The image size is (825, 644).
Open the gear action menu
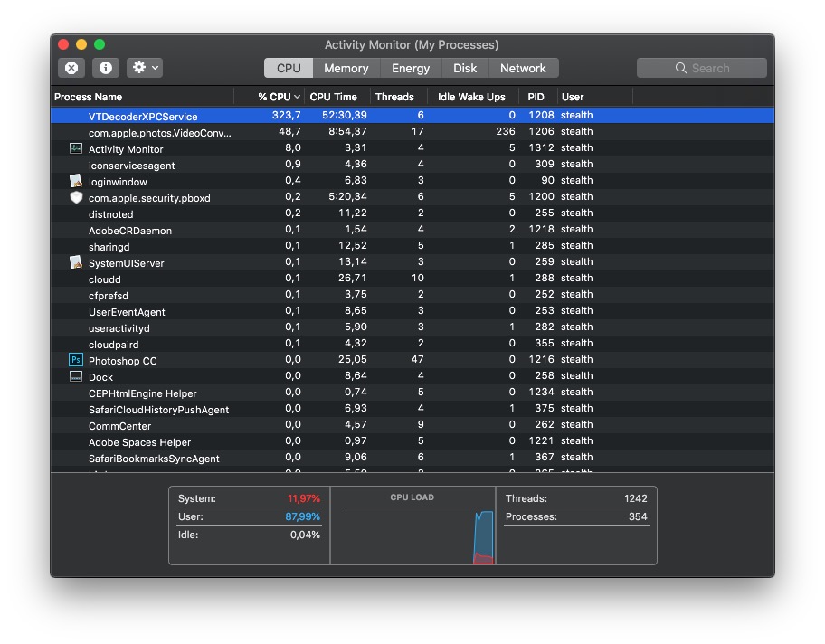(145, 68)
